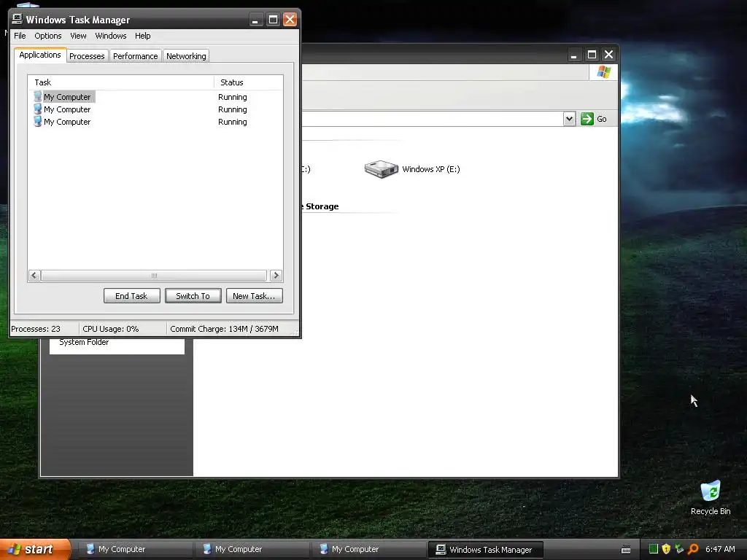Open the address bar dropdown arrow in Explorer

(569, 119)
